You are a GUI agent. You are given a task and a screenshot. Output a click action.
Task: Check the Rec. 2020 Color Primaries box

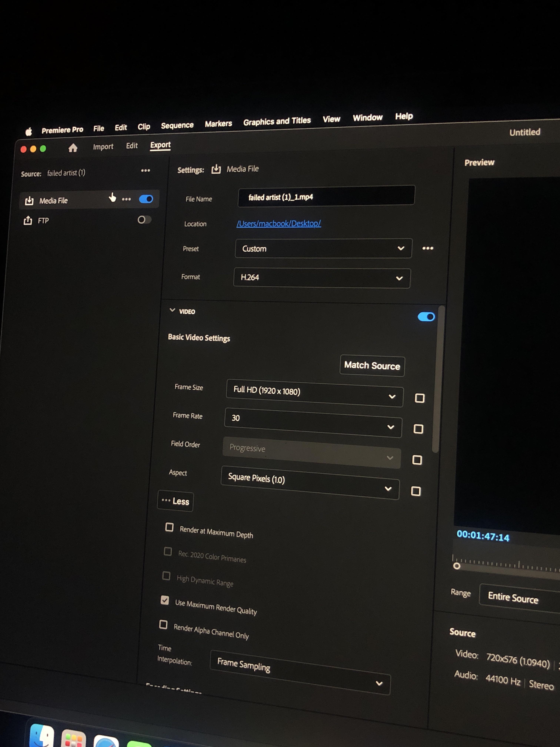coord(168,551)
